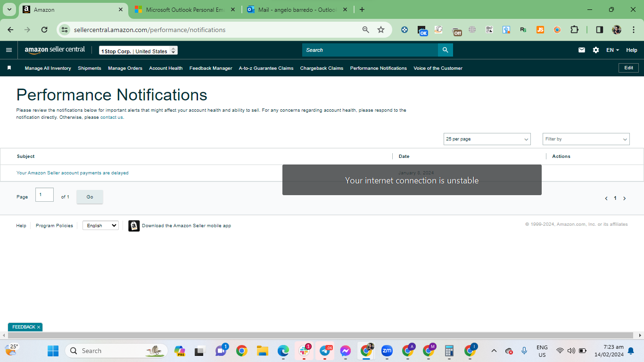Reload the page in Chrome
Screen dimensions: 644x362
pos(44,30)
